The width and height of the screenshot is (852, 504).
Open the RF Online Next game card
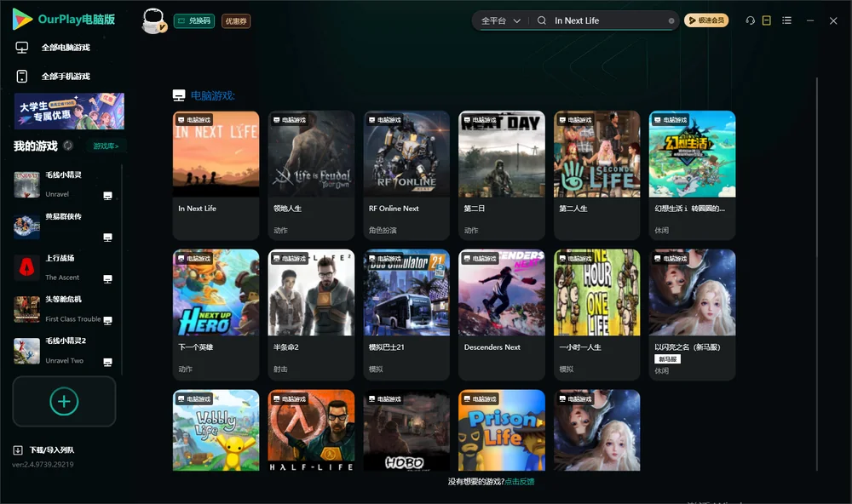(x=406, y=175)
